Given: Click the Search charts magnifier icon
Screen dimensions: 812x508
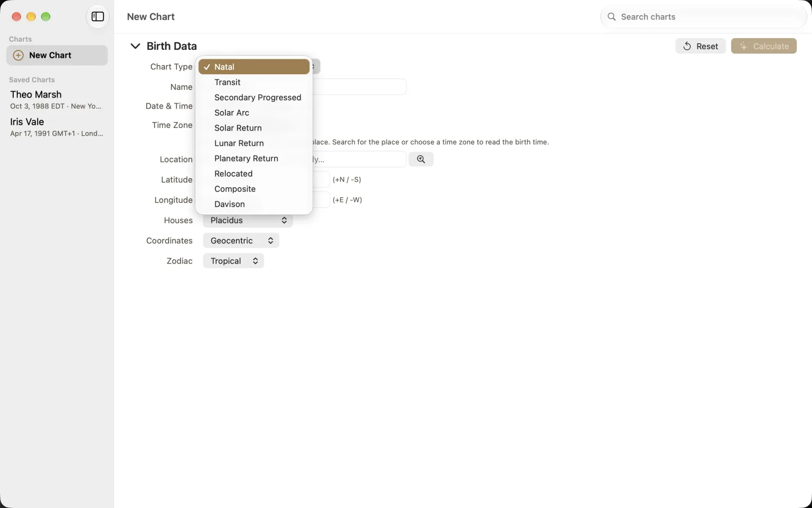Looking at the screenshot, I should pos(612,17).
